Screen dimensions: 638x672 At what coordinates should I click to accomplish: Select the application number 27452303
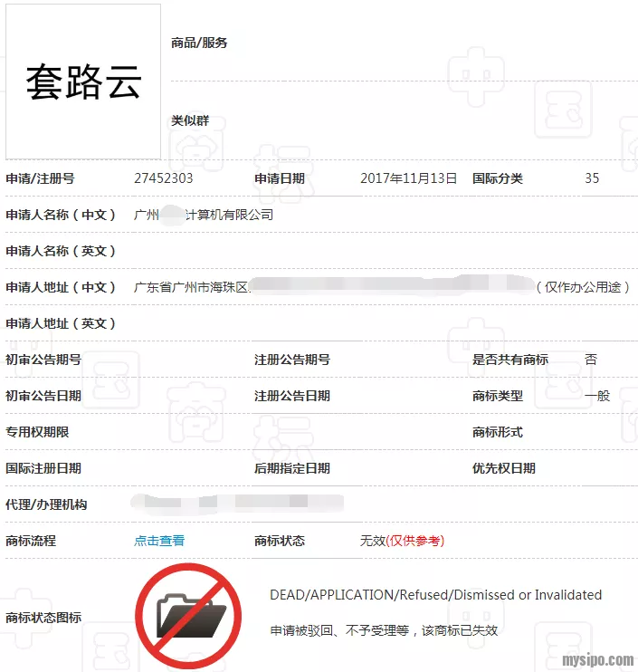[x=163, y=178]
